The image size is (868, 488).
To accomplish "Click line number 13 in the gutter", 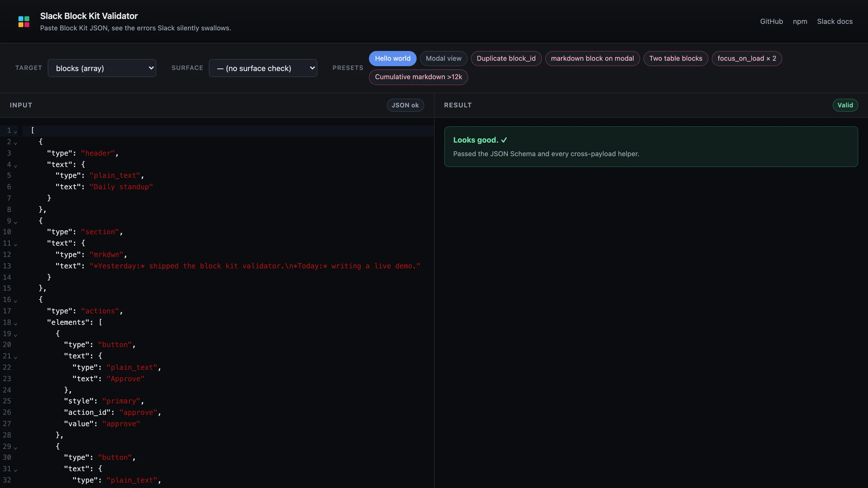I will pyautogui.click(x=7, y=266).
